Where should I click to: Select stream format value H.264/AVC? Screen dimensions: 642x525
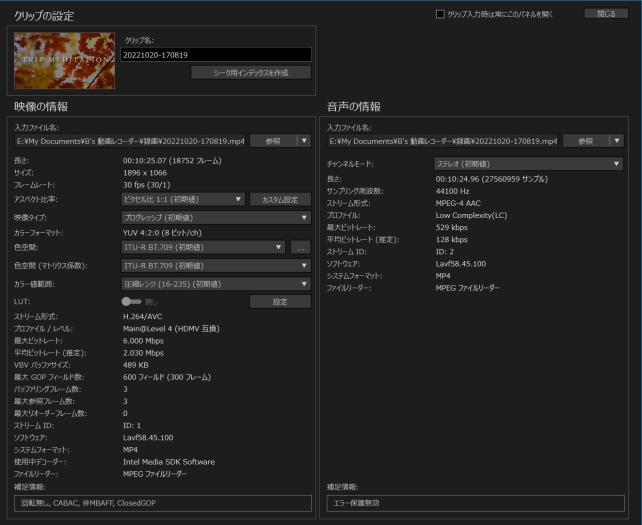142,317
